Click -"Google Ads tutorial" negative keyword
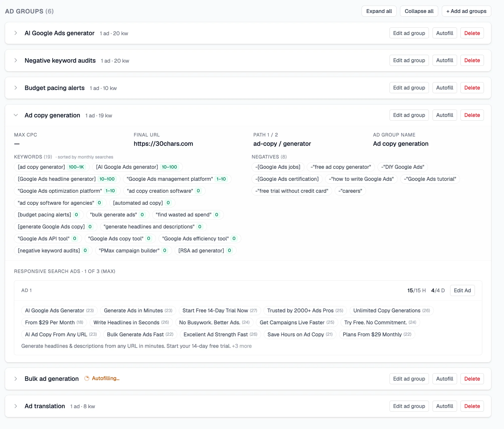Image resolution: width=504 pixels, height=429 pixels. (430, 179)
